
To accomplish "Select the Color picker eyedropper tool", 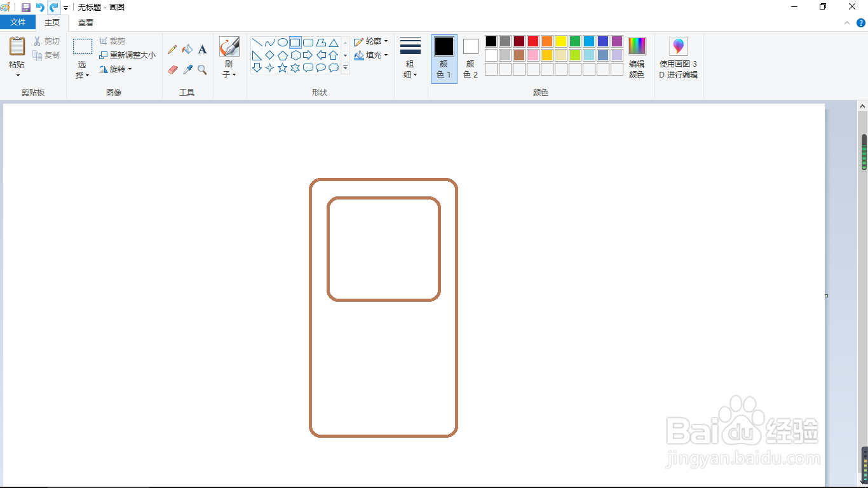I will click(x=187, y=70).
